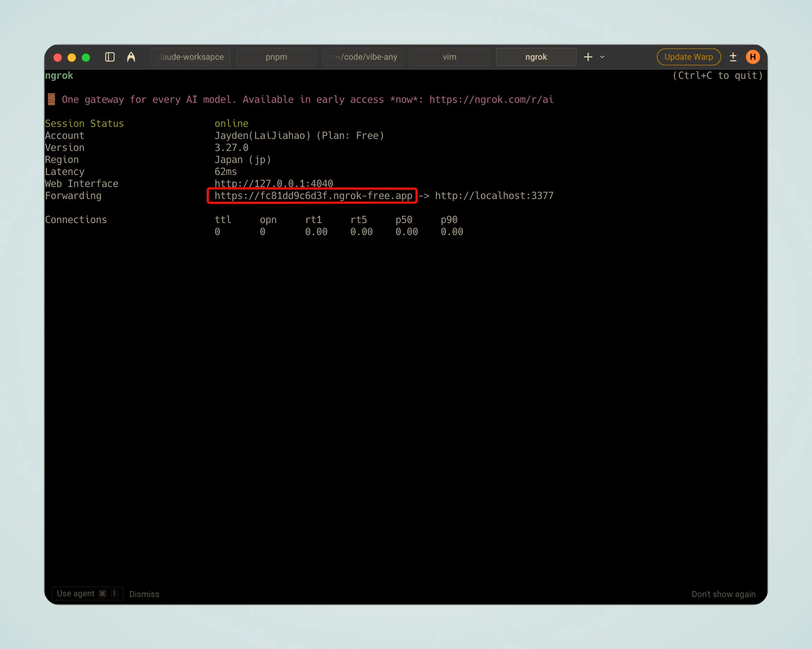812x649 pixels.
Task: Click the plus-minus resource icon
Action: pos(732,57)
